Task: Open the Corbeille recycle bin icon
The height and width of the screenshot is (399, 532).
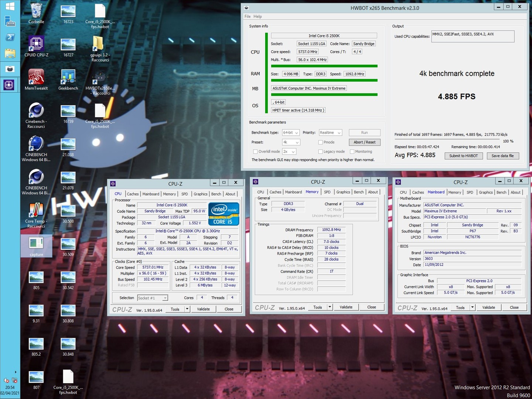Action: tap(36, 14)
